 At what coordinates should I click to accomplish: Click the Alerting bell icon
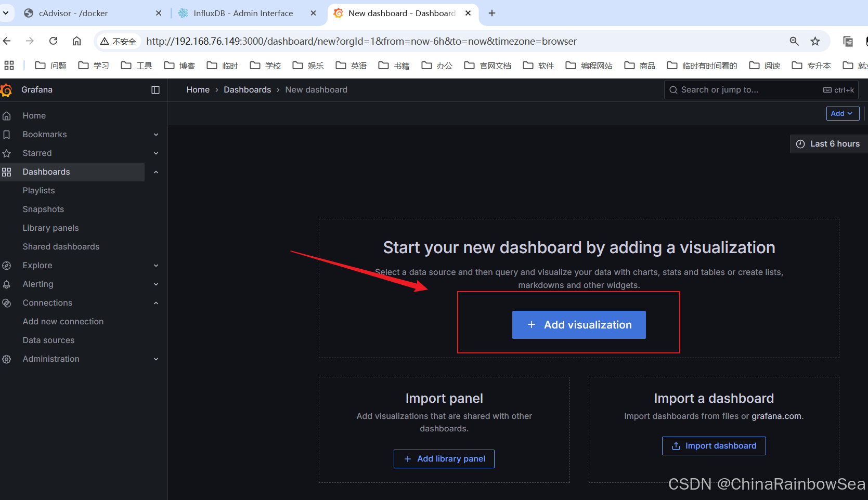pyautogui.click(x=7, y=284)
